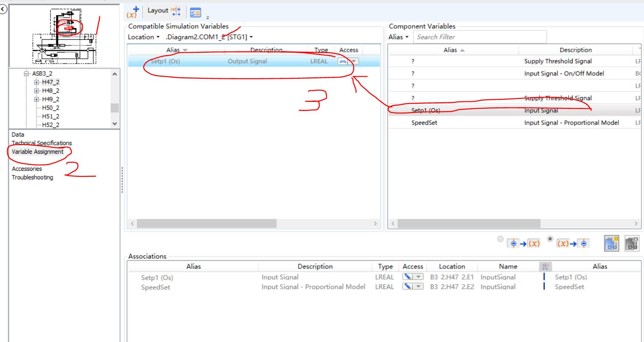Open the access dropdown for Output Signal row
The image size is (644, 342).
(x=355, y=62)
